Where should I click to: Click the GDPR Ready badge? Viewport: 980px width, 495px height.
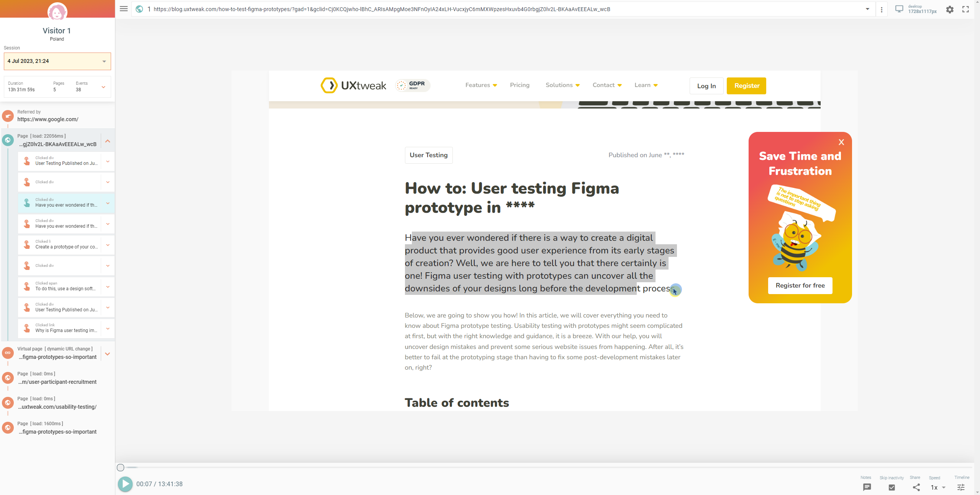click(413, 85)
